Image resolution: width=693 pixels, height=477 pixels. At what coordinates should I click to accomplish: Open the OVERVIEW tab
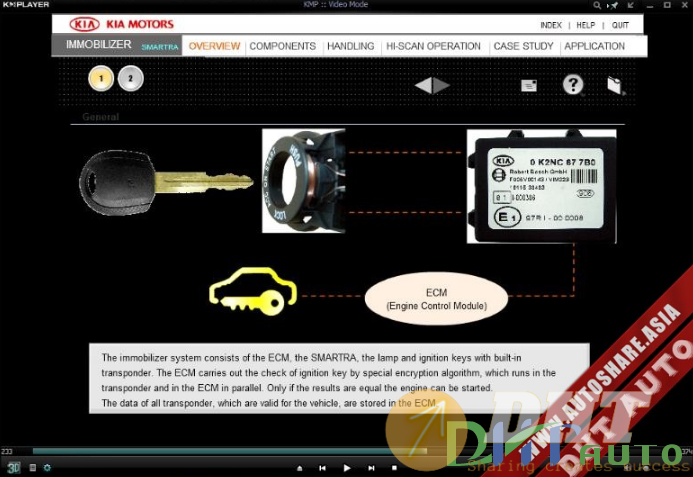tap(214, 46)
